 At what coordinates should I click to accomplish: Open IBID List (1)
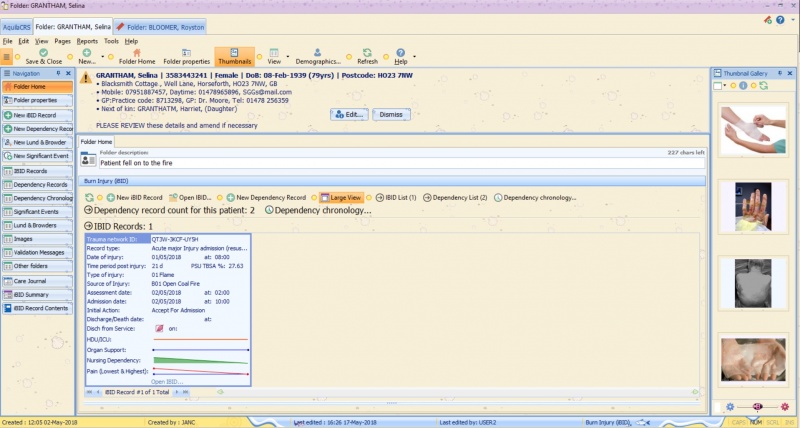396,198
